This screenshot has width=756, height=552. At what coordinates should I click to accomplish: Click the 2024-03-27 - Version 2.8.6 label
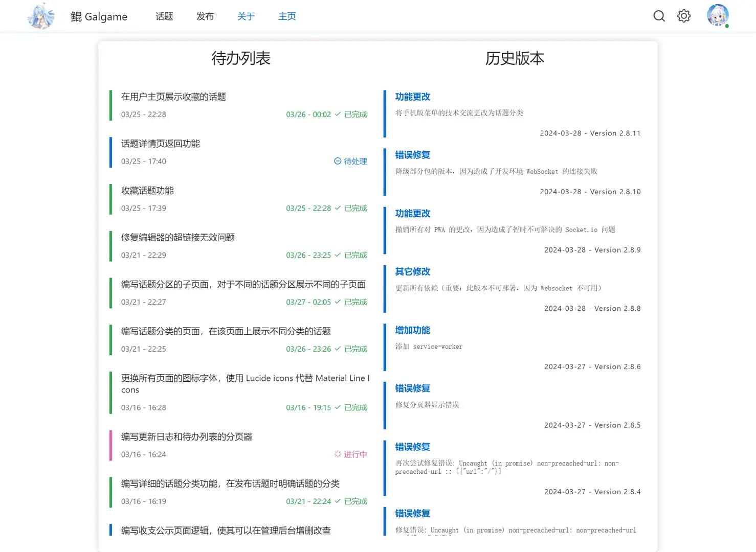click(x=592, y=366)
